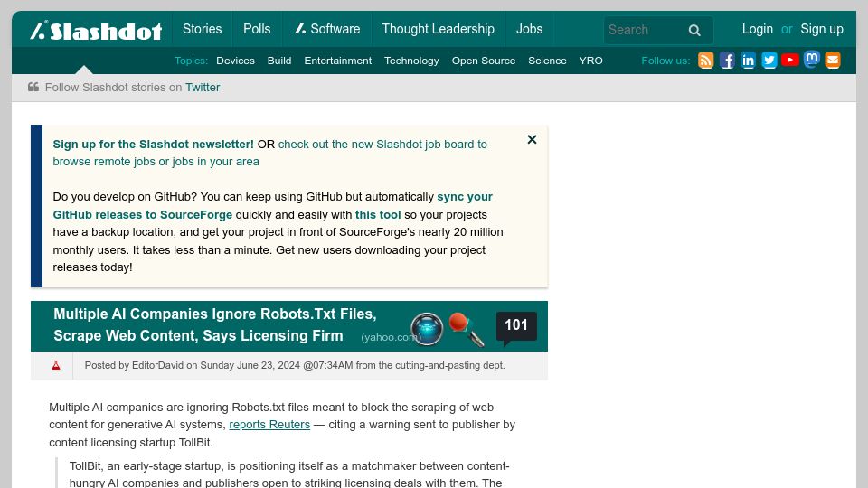This screenshot has width=868, height=488.
Task: Select the Technology topic
Action: coord(411,61)
